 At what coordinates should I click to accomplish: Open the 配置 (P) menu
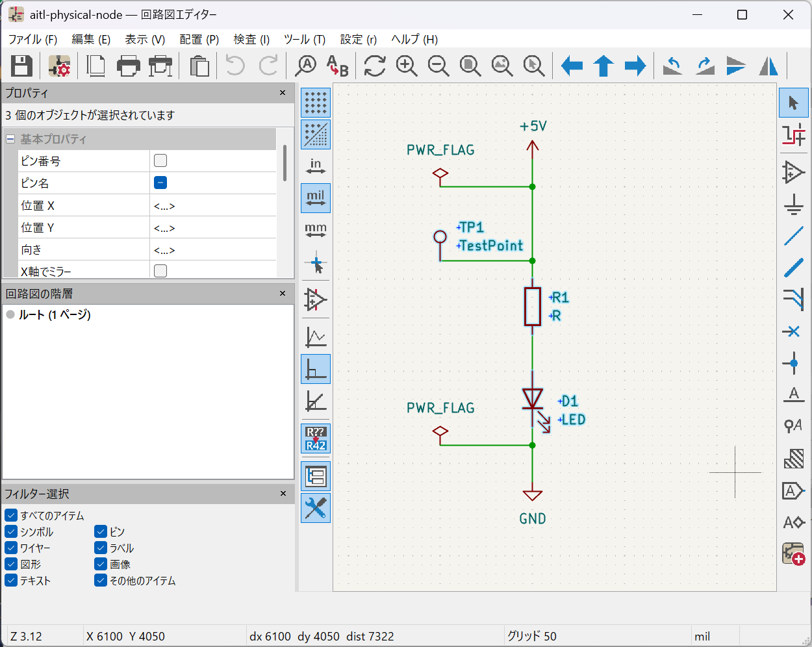(199, 39)
